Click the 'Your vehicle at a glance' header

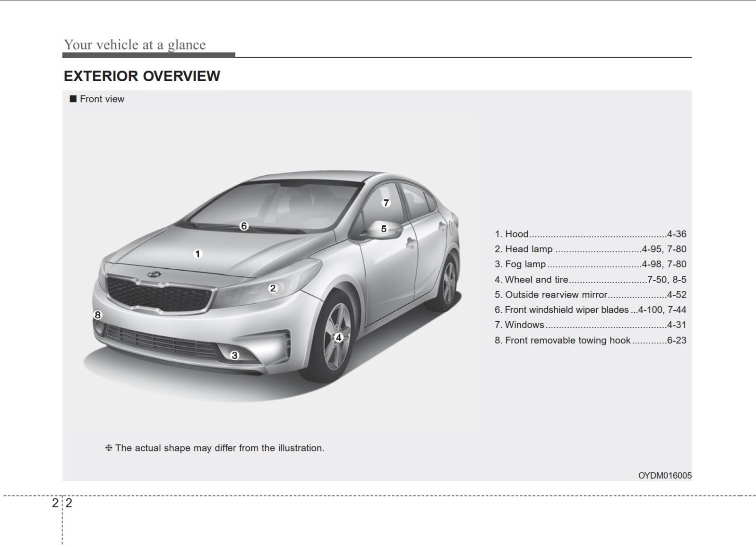[135, 44]
